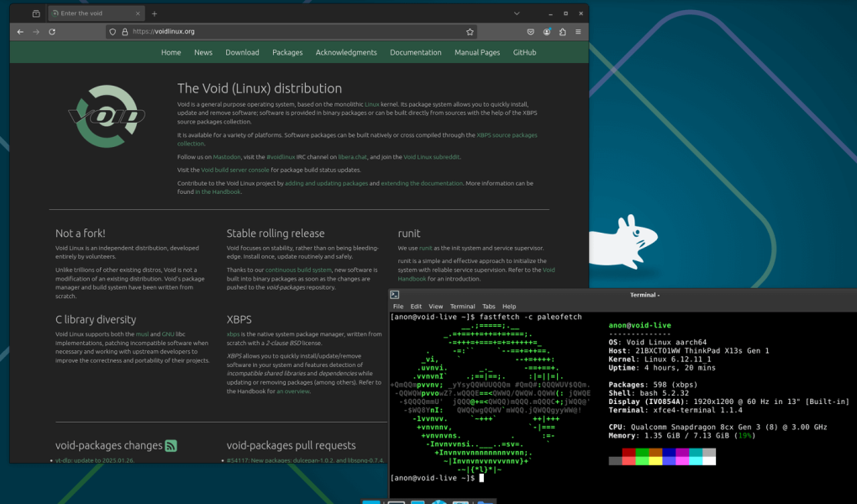The width and height of the screenshot is (857, 504).
Task: Click the 'Kernel: Linux 6.12.11_1' terminal line
Action: (x=660, y=360)
